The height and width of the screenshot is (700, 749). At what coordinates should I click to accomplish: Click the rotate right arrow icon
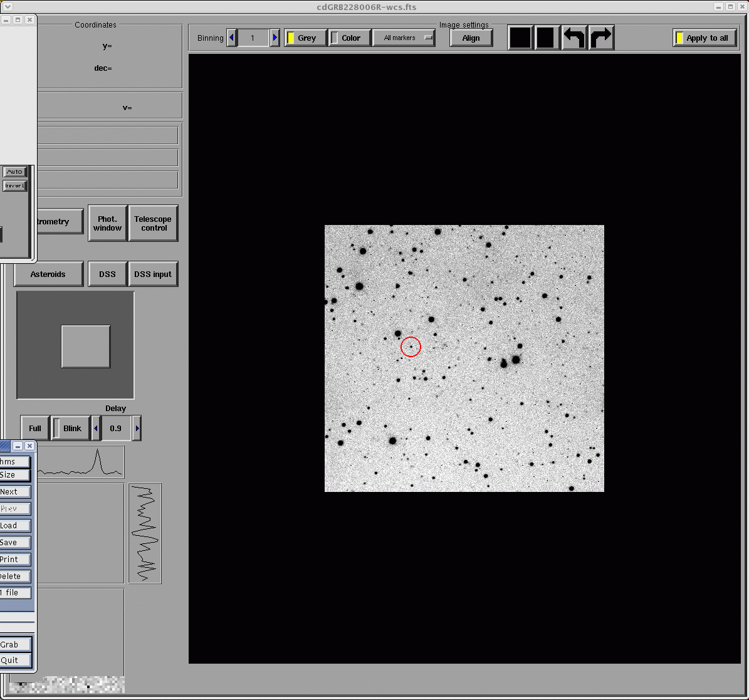click(601, 38)
